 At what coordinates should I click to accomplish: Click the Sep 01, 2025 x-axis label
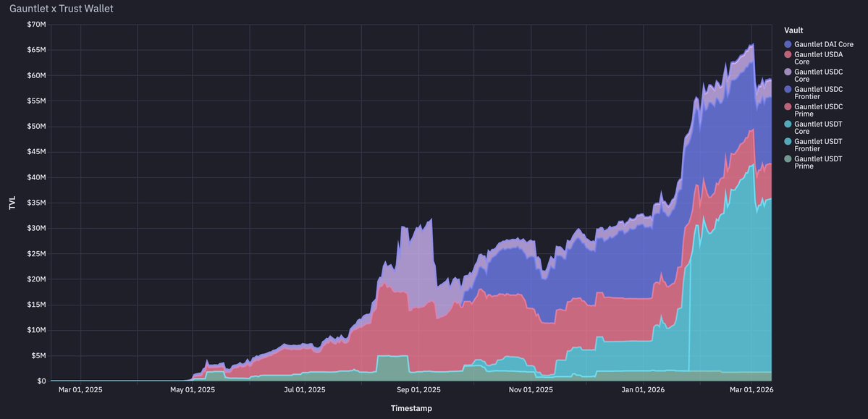pyautogui.click(x=418, y=390)
